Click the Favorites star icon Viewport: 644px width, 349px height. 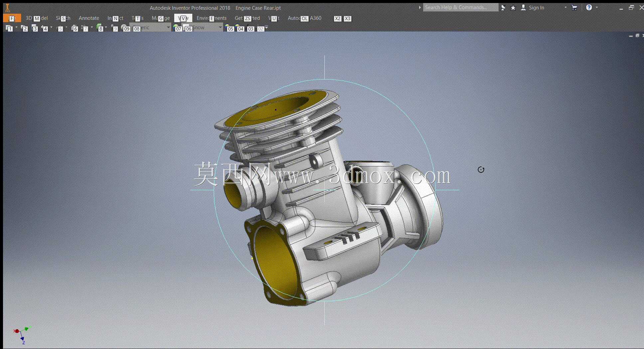[513, 7]
